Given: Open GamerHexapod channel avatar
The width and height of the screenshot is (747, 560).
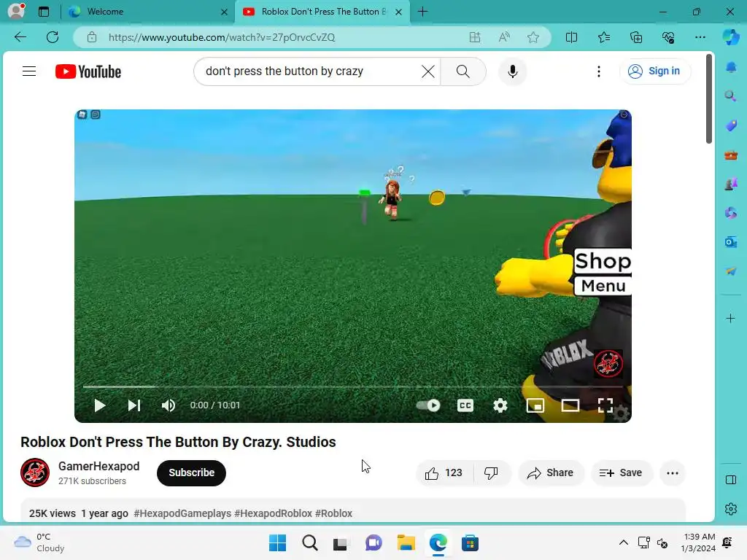Looking at the screenshot, I should coord(35,472).
